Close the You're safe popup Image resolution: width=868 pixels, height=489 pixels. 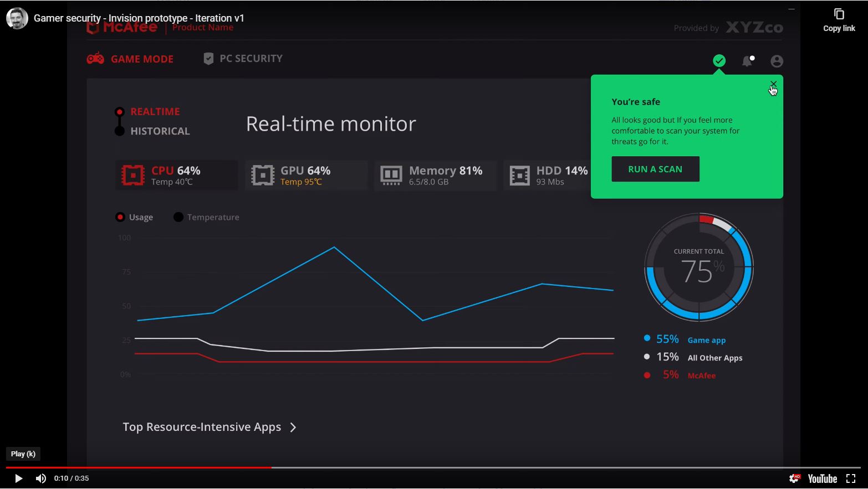click(773, 84)
